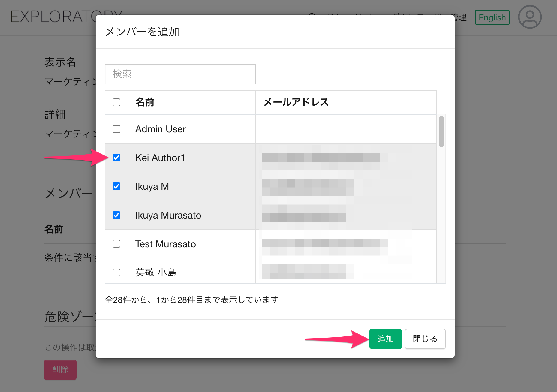Image resolution: width=557 pixels, height=392 pixels.
Task: Click the メールアドレス column header
Action: click(296, 102)
